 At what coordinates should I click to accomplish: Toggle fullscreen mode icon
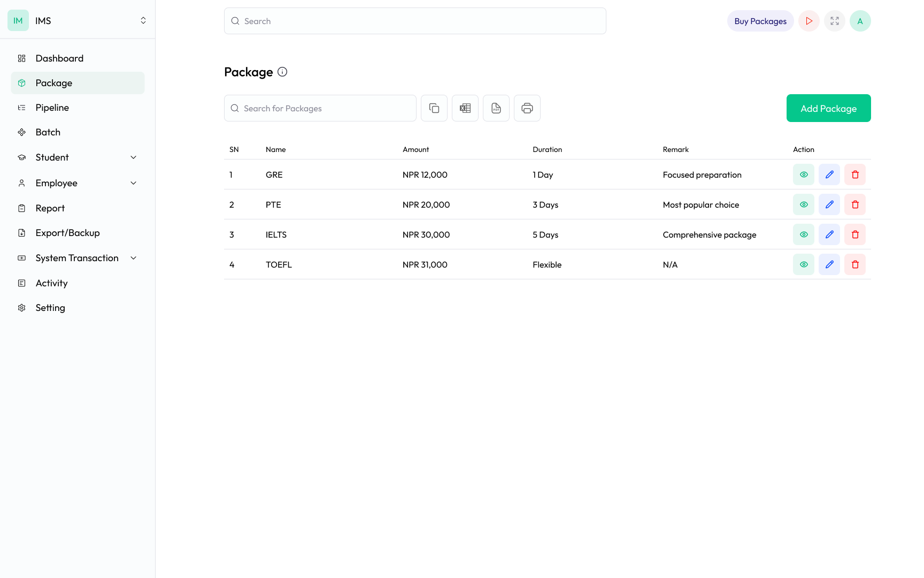[x=835, y=21]
